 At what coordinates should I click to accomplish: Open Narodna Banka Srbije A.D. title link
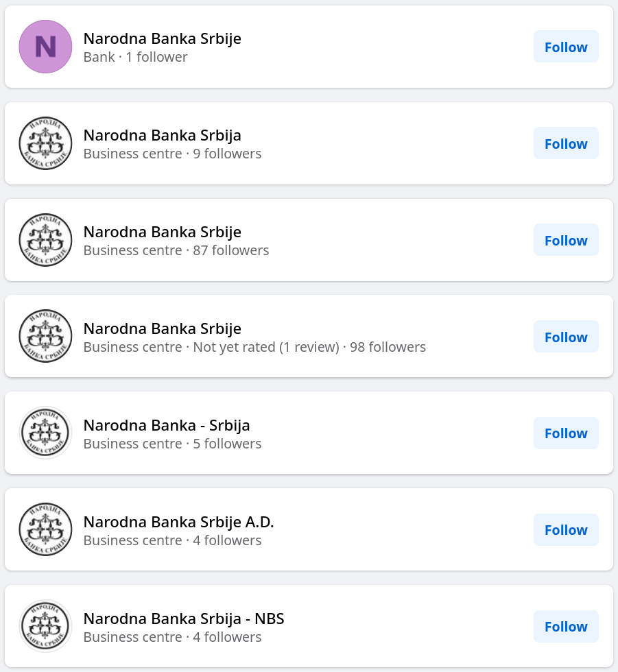(x=179, y=522)
